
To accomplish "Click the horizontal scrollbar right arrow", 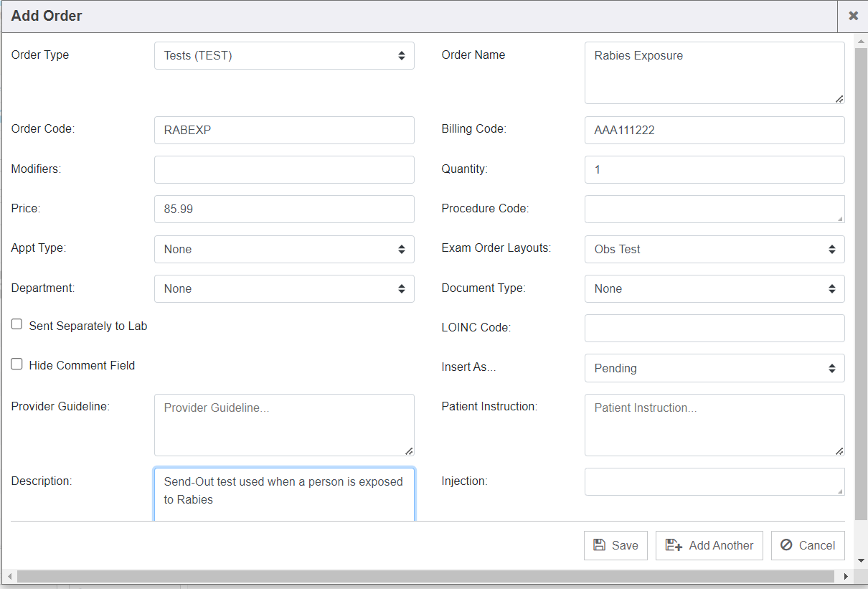I will [846, 576].
